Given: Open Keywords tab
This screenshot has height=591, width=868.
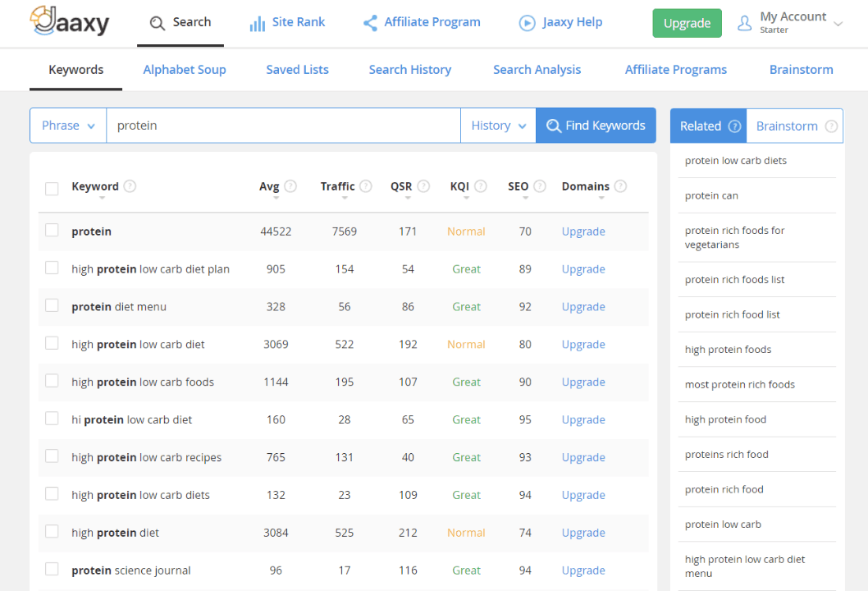Looking at the screenshot, I should (75, 70).
